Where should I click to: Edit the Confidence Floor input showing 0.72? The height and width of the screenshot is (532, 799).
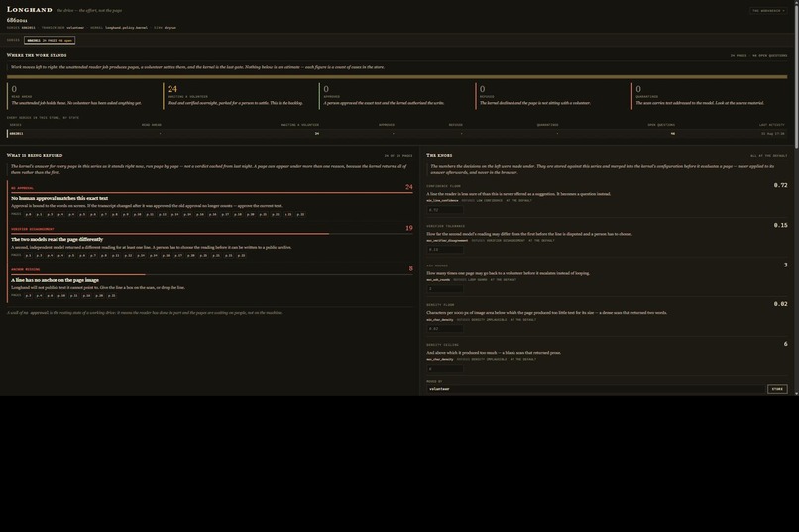point(445,210)
